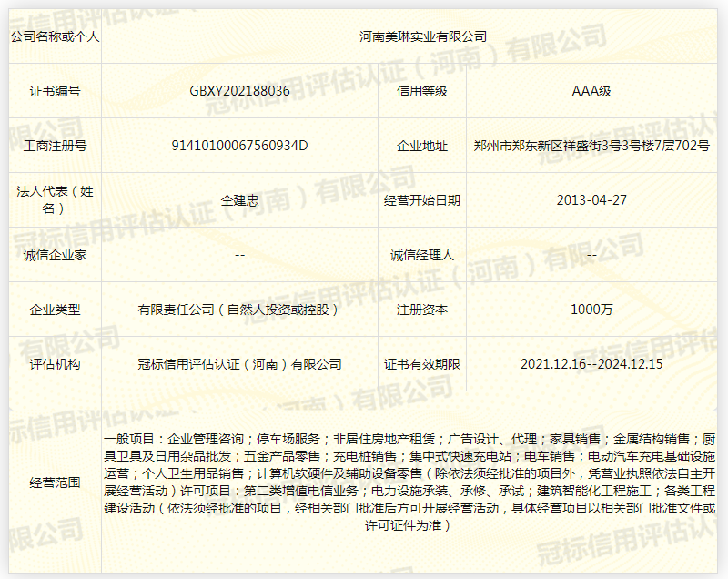This screenshot has width=728, height=579.
Task: Click the 诚信经理人 field label
Action: (x=422, y=255)
